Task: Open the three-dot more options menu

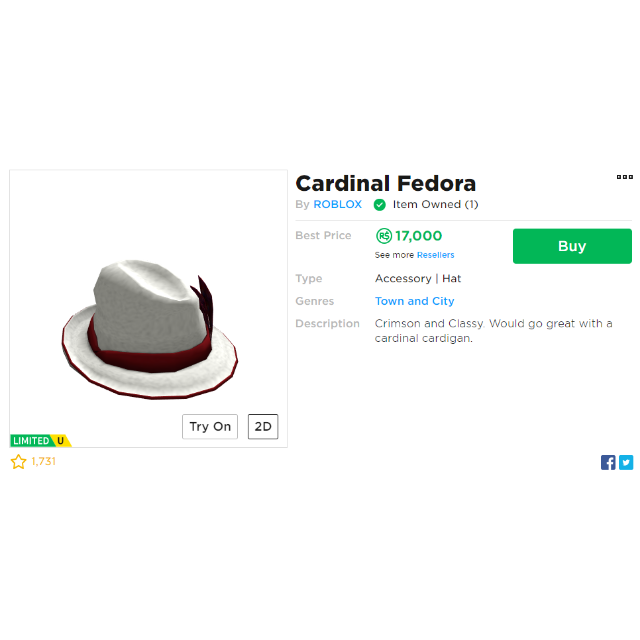Action: coord(624,177)
